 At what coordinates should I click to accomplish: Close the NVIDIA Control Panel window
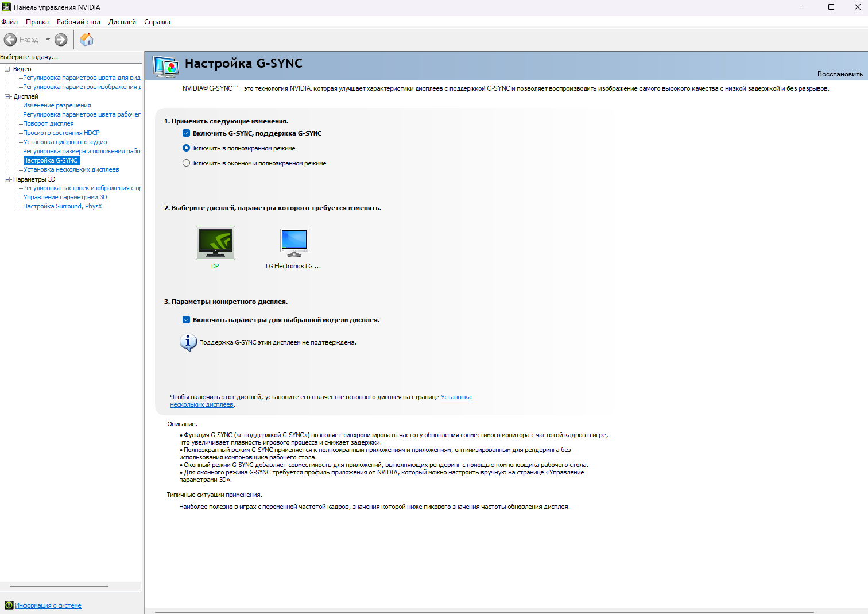(857, 7)
